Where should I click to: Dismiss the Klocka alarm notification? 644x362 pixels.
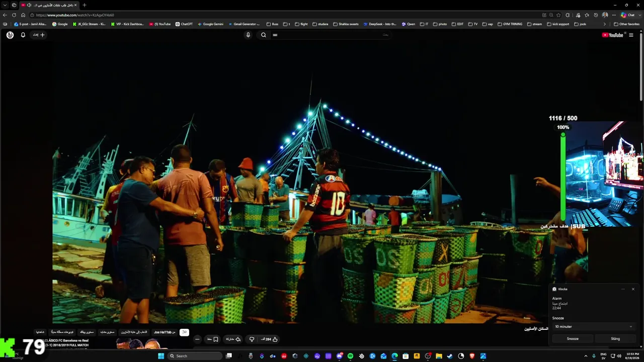click(633, 289)
